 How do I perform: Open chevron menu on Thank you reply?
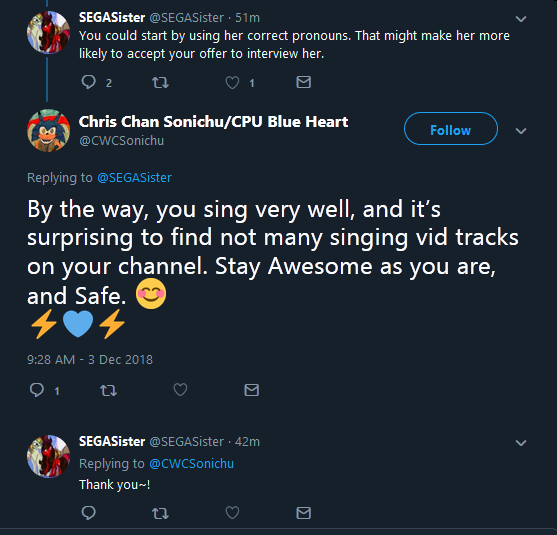point(521,443)
